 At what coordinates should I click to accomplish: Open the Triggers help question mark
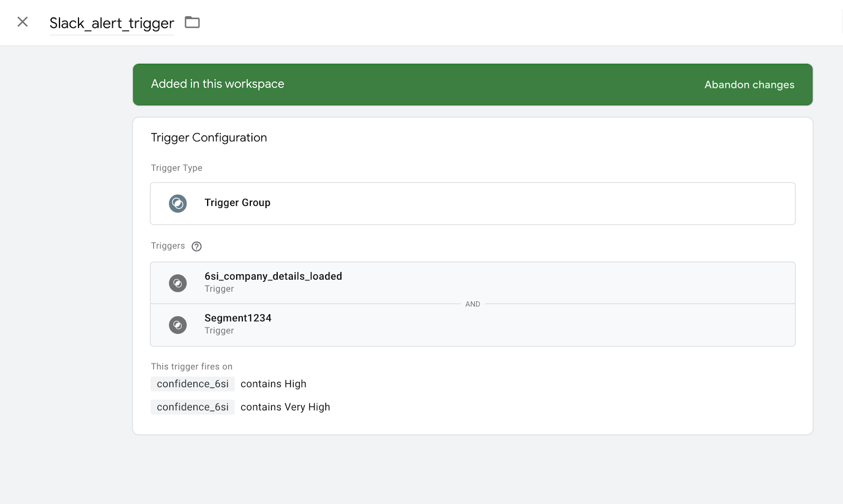coord(197,246)
